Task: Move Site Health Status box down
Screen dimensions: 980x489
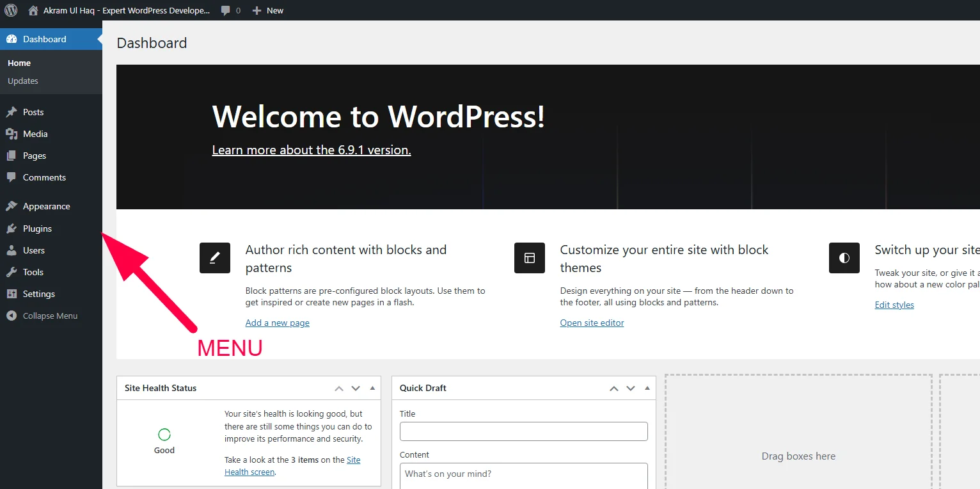Action: click(x=356, y=388)
